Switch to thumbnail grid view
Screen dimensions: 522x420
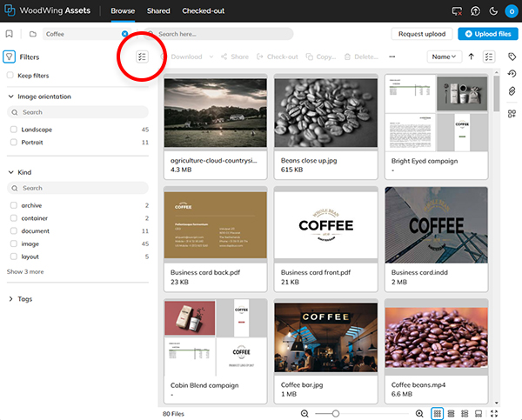tap(437, 413)
